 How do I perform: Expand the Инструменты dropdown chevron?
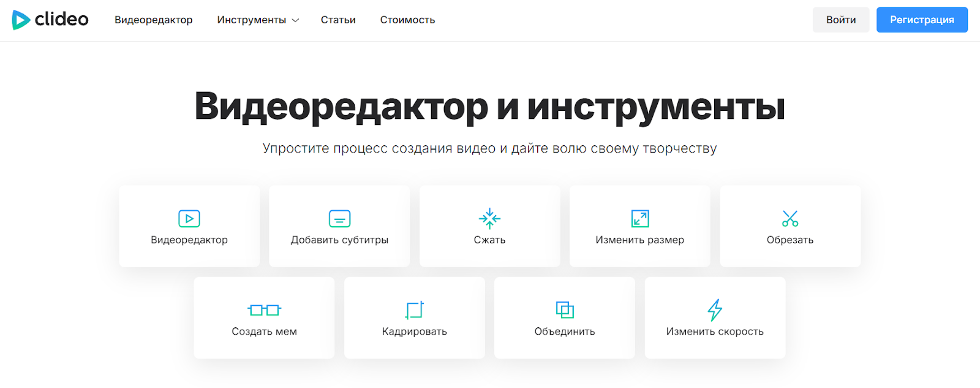click(x=295, y=20)
